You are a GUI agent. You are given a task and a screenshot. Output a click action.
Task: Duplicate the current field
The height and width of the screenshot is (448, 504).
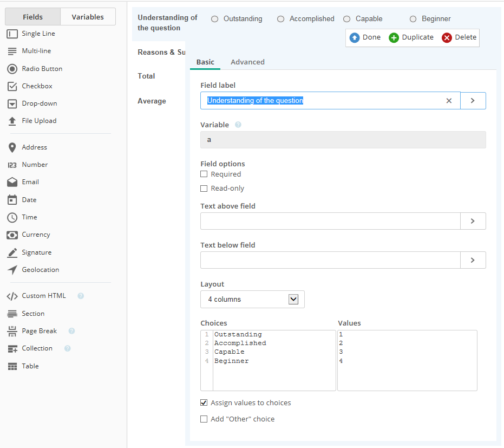click(411, 37)
